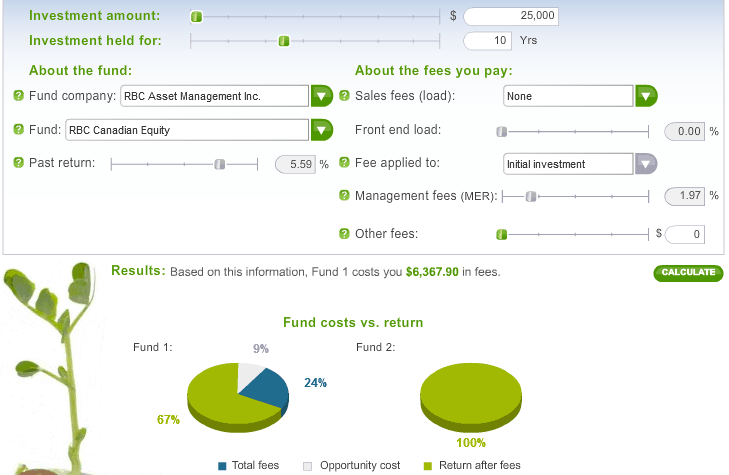
Task: Open the Sales fees load dropdown
Action: pos(646,96)
